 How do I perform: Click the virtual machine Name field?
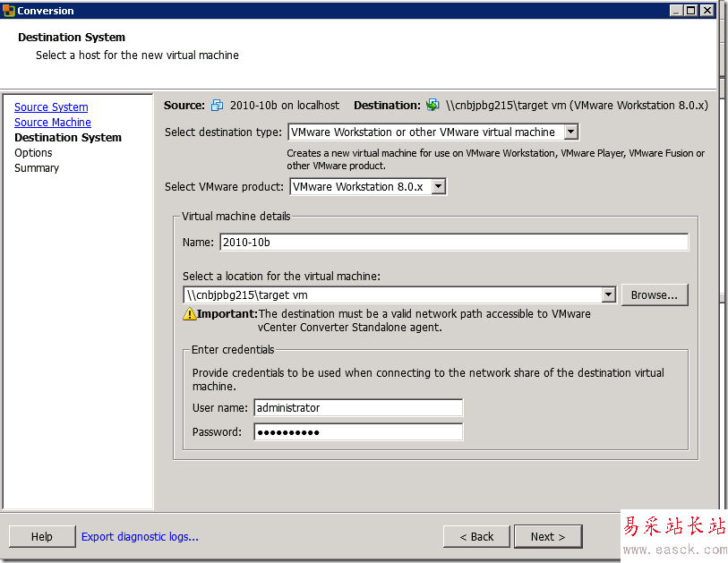[454, 243]
